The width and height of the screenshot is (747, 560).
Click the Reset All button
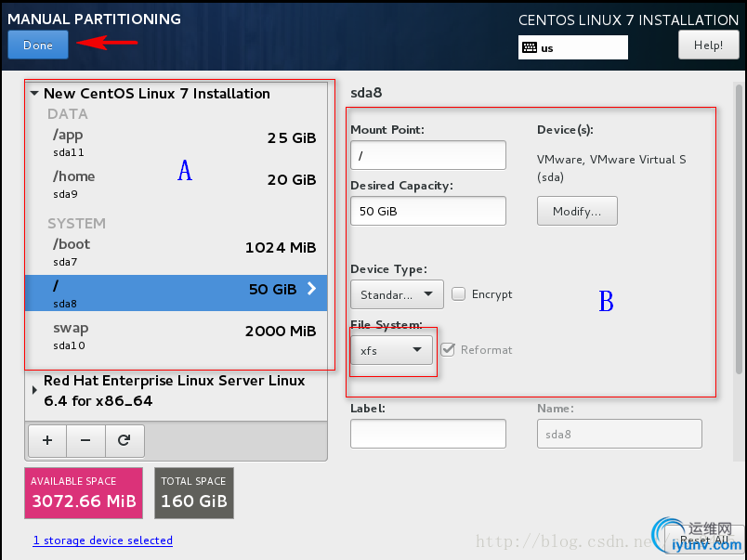(704, 540)
